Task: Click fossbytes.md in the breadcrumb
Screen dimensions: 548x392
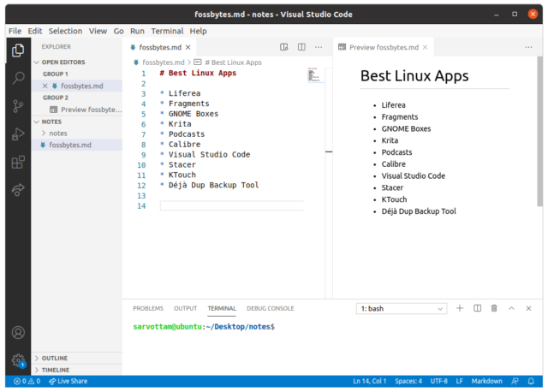Action: (x=164, y=62)
